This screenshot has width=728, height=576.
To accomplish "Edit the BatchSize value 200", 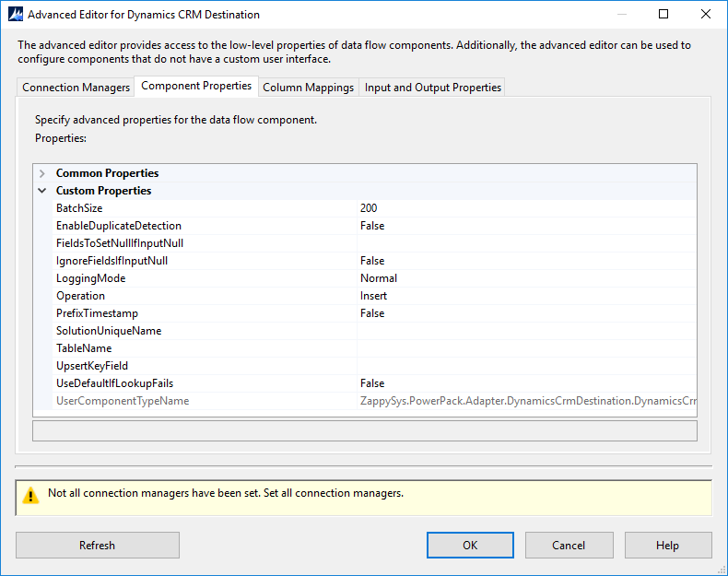I will 527,208.
